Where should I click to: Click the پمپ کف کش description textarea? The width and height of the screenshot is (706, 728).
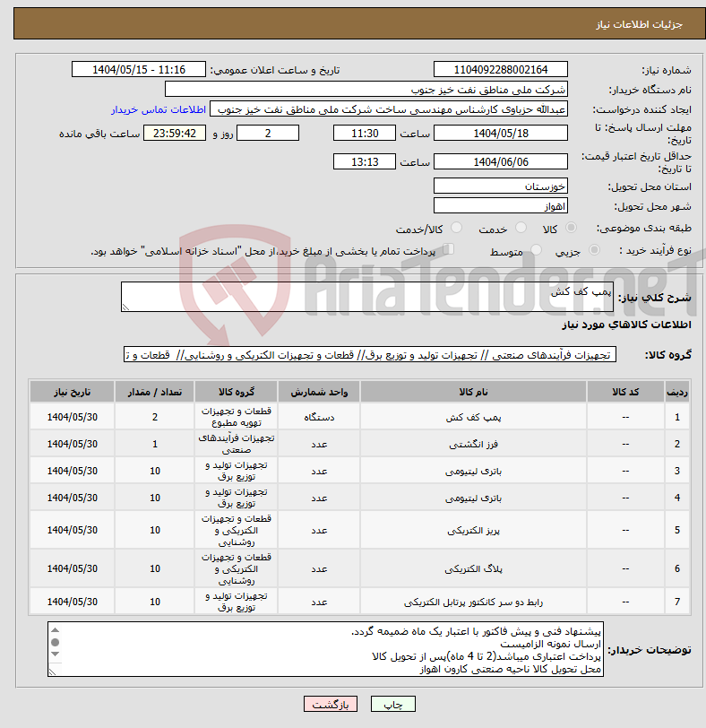pyautogui.click(x=367, y=297)
